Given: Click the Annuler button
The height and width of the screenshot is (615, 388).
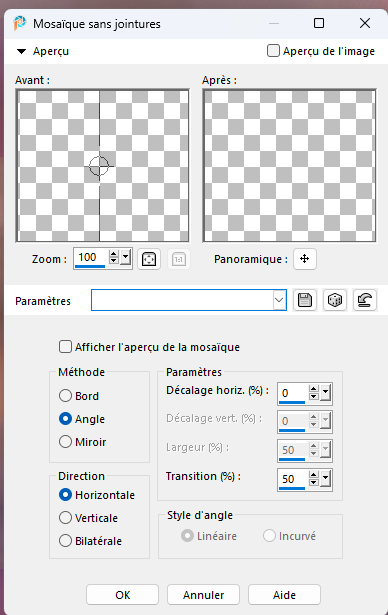Looking at the screenshot, I should (203, 595).
